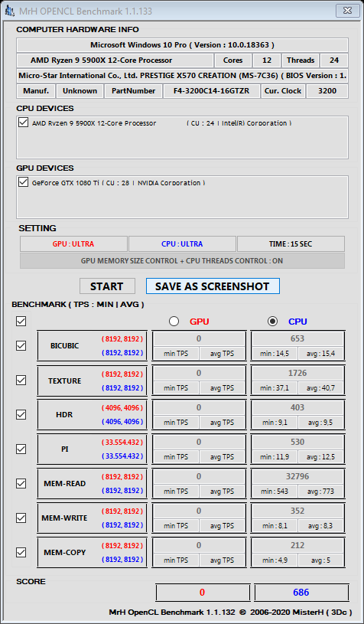Disable the BICUBIC benchmark checkbox
This screenshot has height=624, width=364.
(x=21, y=346)
